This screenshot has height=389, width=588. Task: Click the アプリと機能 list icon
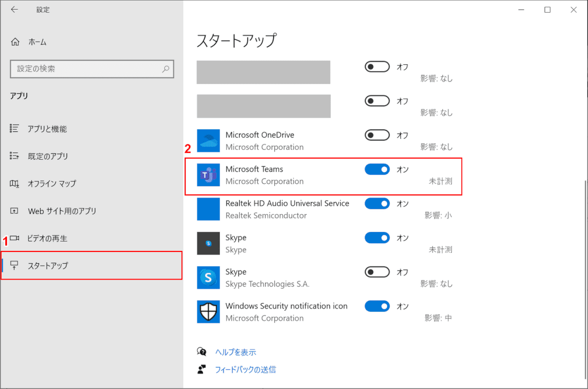tap(15, 129)
